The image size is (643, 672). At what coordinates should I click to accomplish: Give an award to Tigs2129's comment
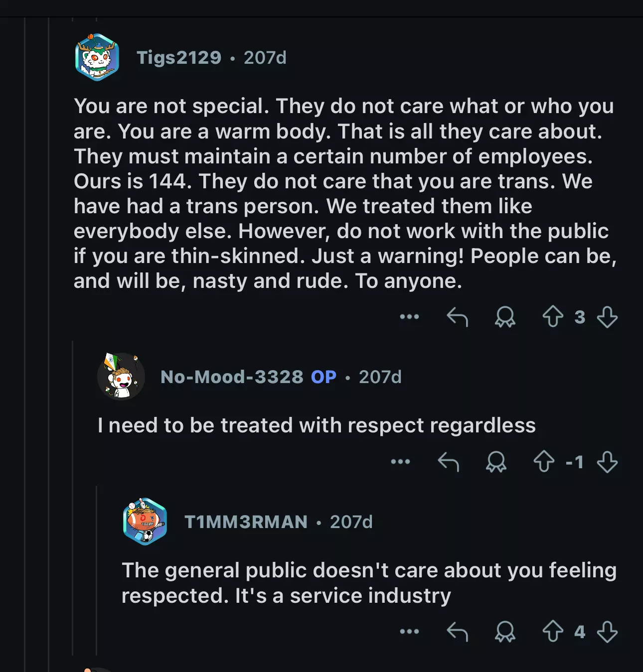pos(505,317)
